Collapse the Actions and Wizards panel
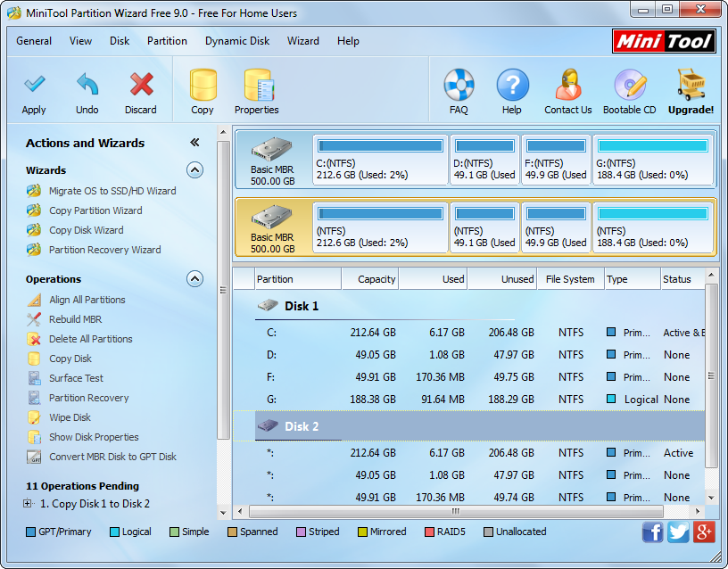 click(x=194, y=143)
